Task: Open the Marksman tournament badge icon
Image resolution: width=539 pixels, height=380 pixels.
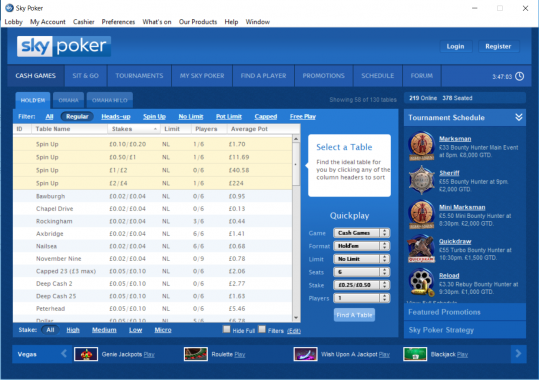Action: 421,146
